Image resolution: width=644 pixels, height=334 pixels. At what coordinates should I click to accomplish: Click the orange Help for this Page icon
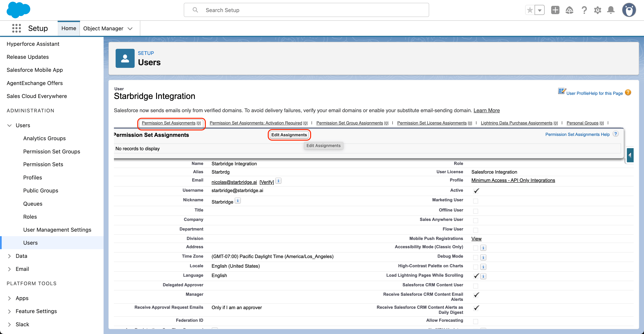point(628,93)
